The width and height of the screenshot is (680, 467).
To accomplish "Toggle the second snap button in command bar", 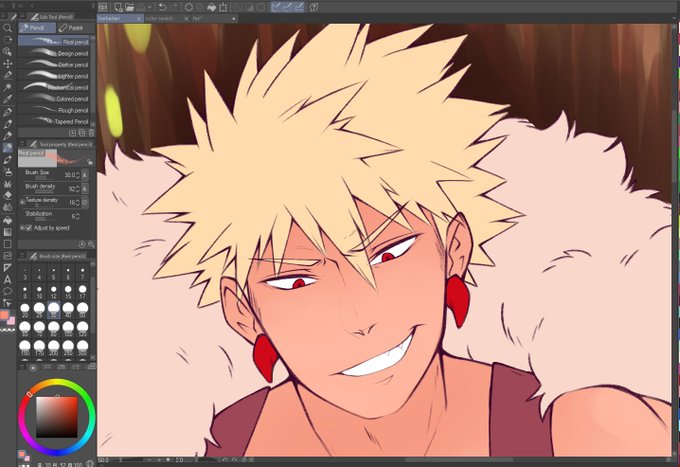I will coord(288,7).
